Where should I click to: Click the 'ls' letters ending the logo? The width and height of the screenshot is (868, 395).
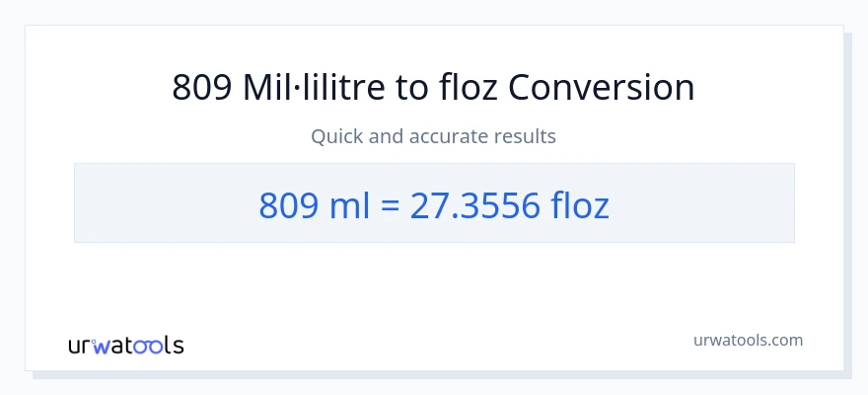click(175, 346)
